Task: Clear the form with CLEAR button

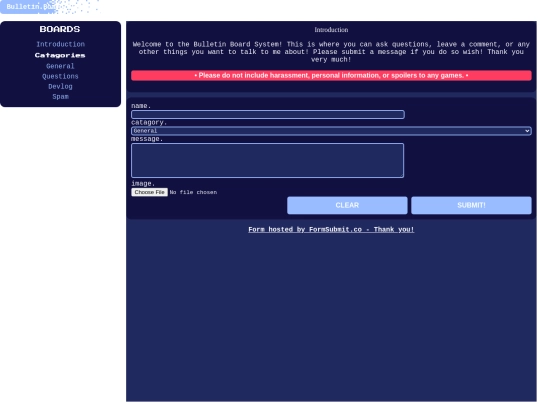Action: click(x=347, y=205)
